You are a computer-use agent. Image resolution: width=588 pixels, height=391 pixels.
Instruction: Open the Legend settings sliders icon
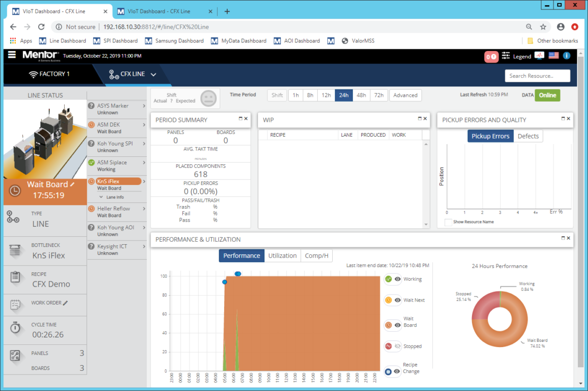tap(505, 55)
